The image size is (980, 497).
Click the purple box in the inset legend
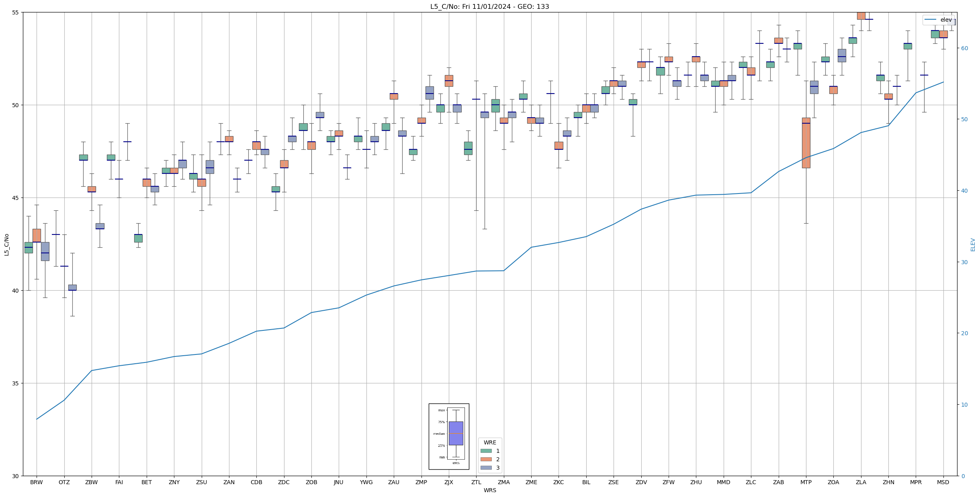coord(456,433)
